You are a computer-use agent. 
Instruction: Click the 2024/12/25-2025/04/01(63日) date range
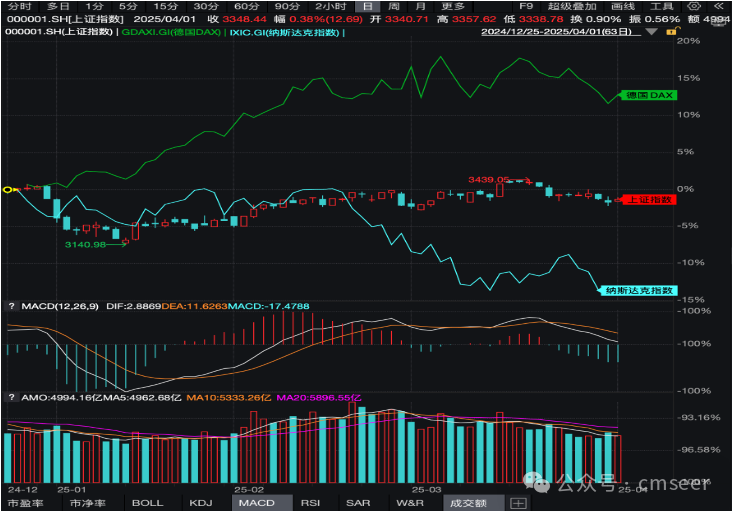coord(556,32)
